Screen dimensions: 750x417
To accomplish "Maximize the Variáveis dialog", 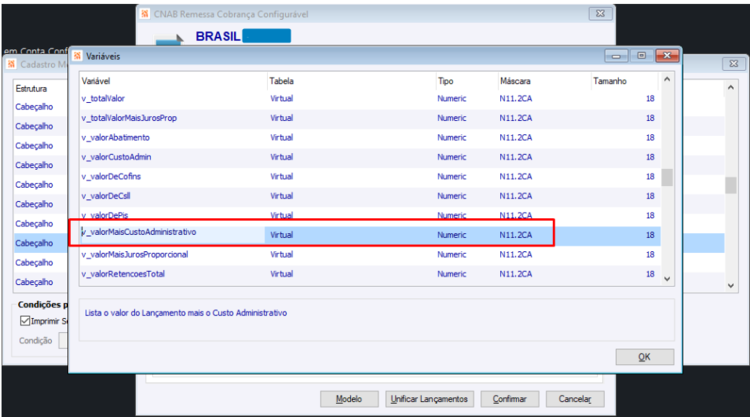I will click(641, 56).
